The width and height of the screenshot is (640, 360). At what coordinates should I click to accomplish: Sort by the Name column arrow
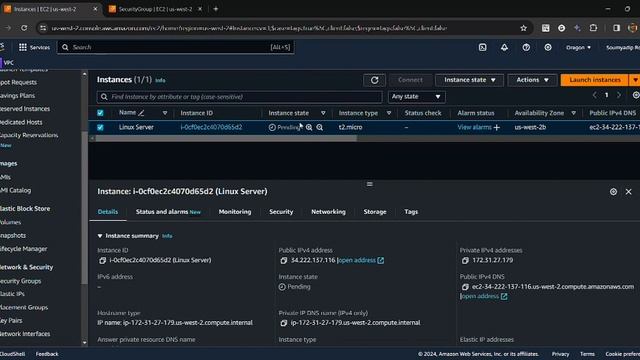pos(165,113)
